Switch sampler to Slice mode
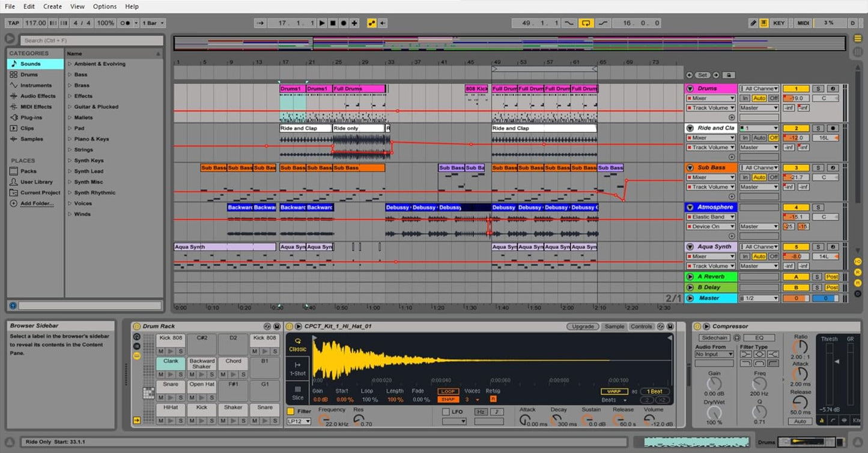868x453 pixels. point(298,393)
